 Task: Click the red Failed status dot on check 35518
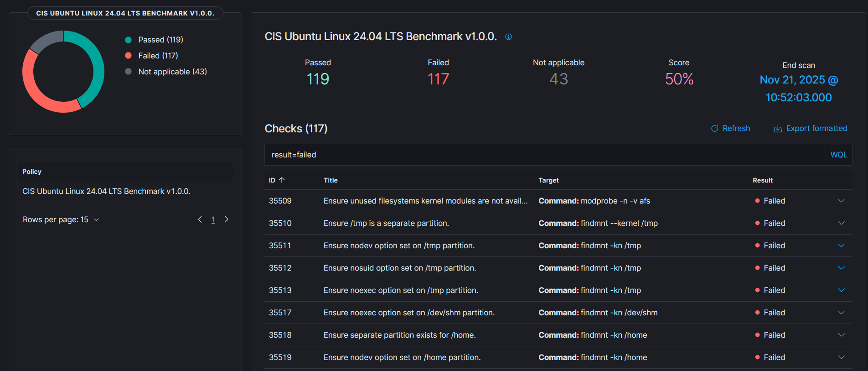pos(757,335)
